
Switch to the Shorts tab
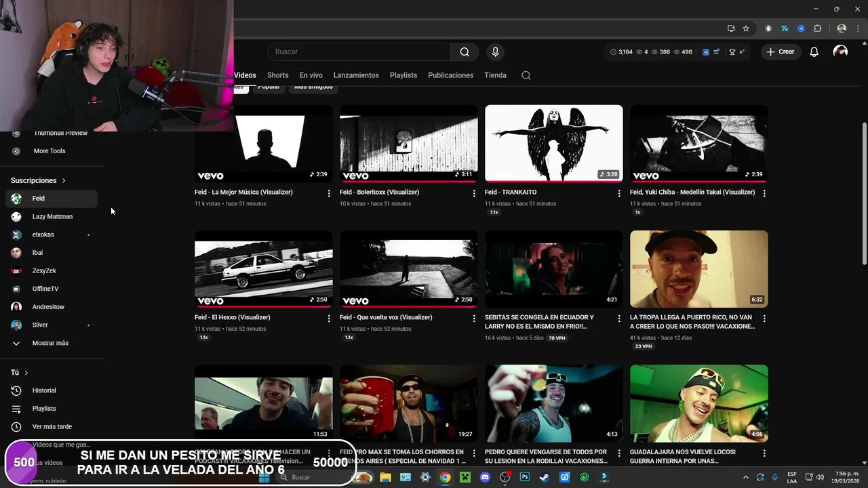(277, 75)
